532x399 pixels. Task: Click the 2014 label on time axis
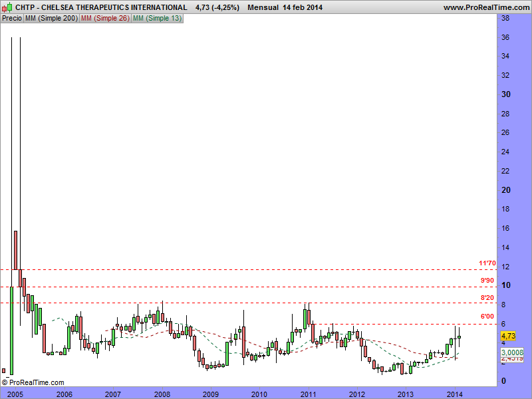(x=454, y=394)
